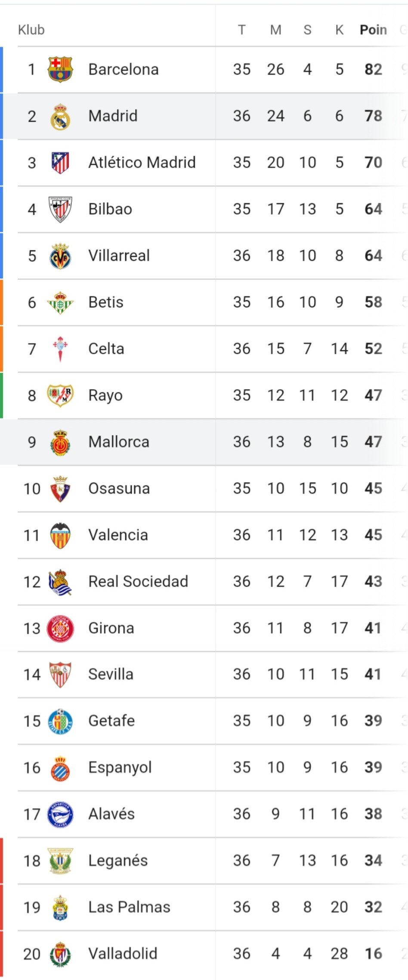This screenshot has height=980, width=408.
Task: Open the Bilbao team link
Action: pos(110,209)
